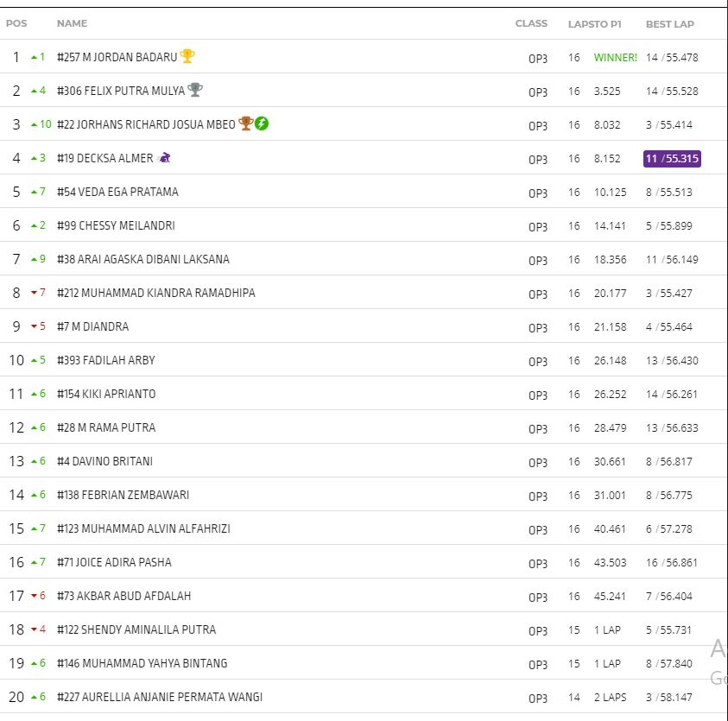
Task: Select the purple fastest lap badge 11/55.315
Action: pos(672,159)
